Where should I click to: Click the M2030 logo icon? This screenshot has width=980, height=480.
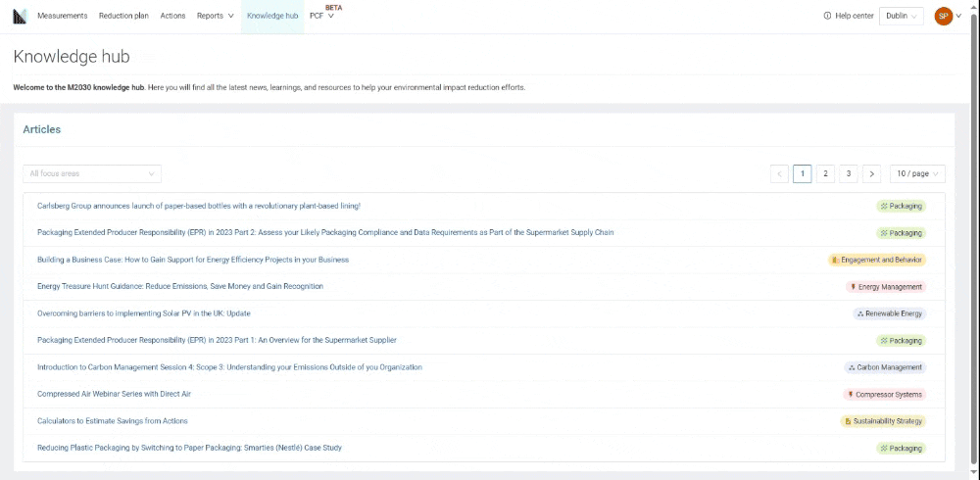pyautogui.click(x=20, y=17)
